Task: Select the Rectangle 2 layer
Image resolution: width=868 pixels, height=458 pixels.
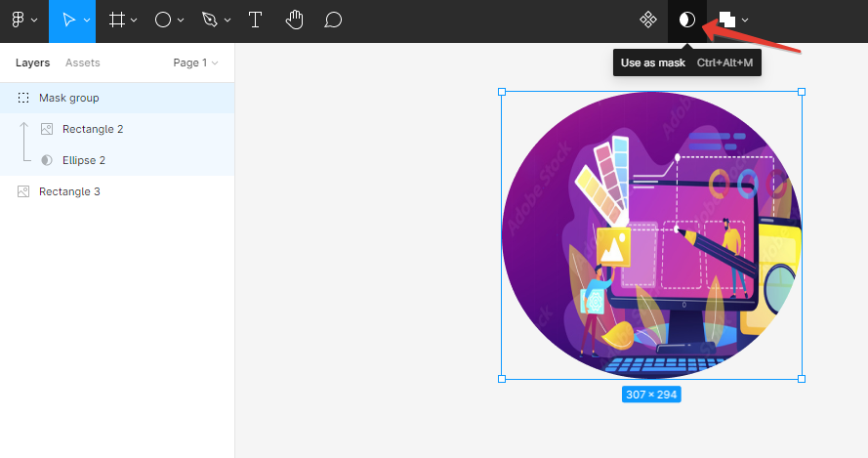Action: click(x=117, y=129)
